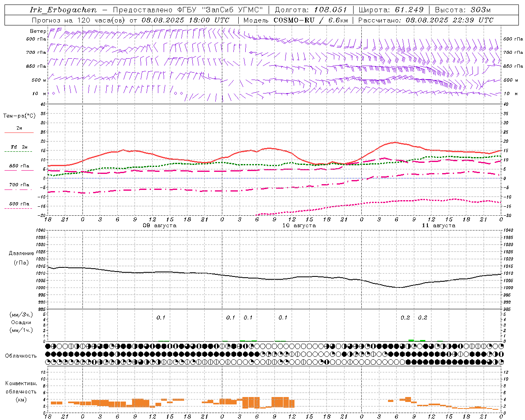Click the Облачность cloud-cover row label
Screen dimensions: 525x420
(x=21, y=356)
